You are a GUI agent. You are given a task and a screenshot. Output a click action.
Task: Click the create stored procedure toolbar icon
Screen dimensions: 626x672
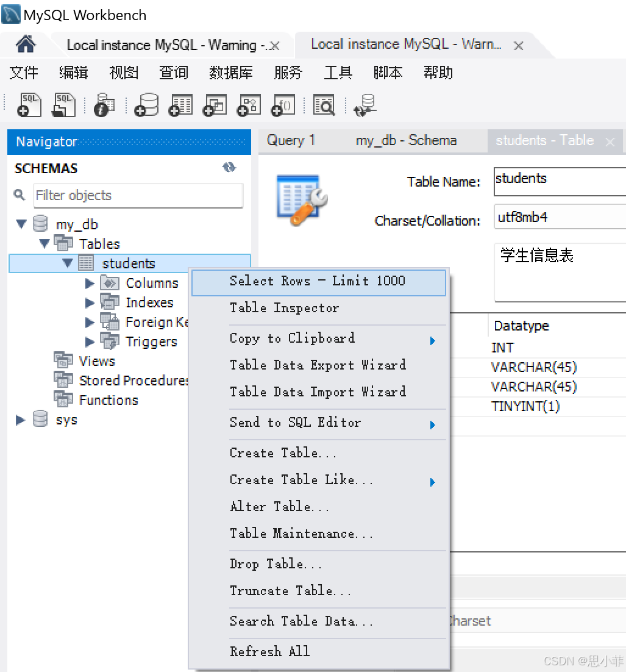click(x=249, y=104)
